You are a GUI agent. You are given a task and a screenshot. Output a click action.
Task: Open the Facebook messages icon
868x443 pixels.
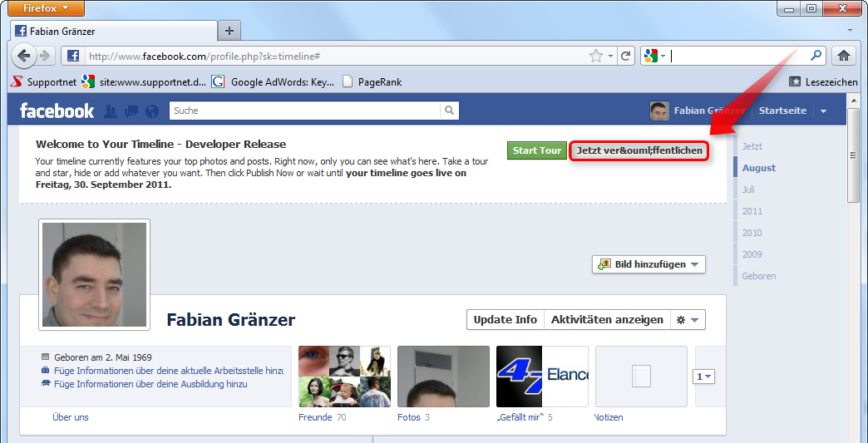pyautogui.click(x=131, y=111)
